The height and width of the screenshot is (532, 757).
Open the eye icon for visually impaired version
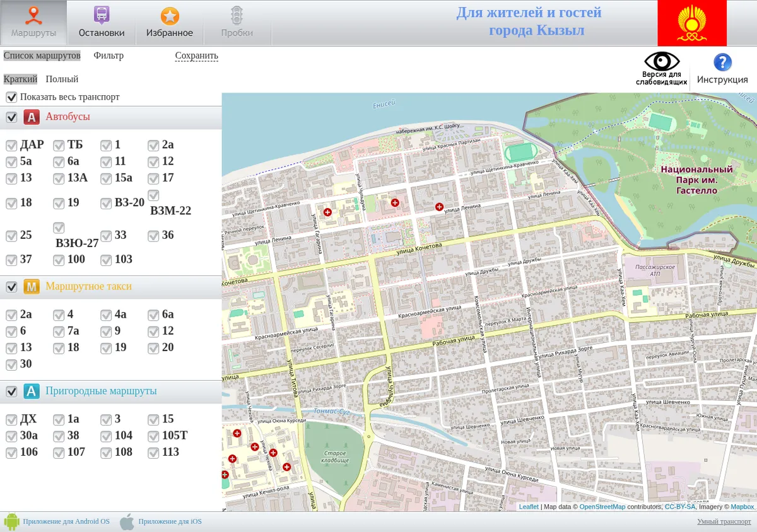[661, 61]
